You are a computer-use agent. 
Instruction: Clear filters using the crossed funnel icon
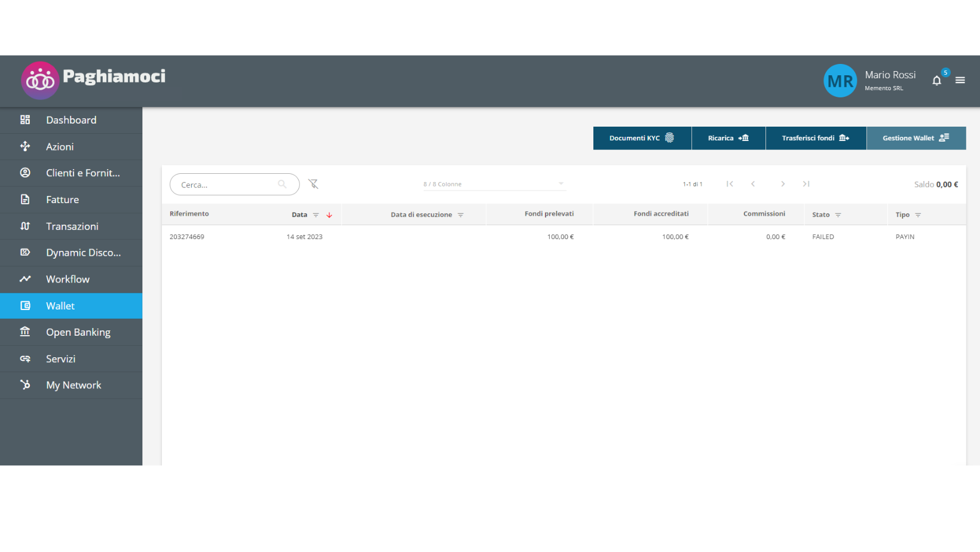coord(313,184)
